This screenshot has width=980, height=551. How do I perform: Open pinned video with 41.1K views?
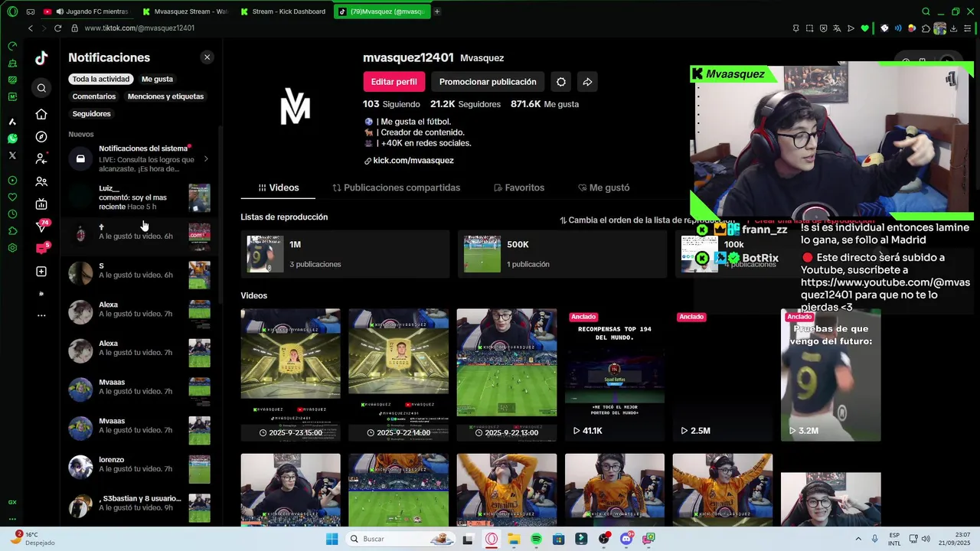pyautogui.click(x=615, y=375)
